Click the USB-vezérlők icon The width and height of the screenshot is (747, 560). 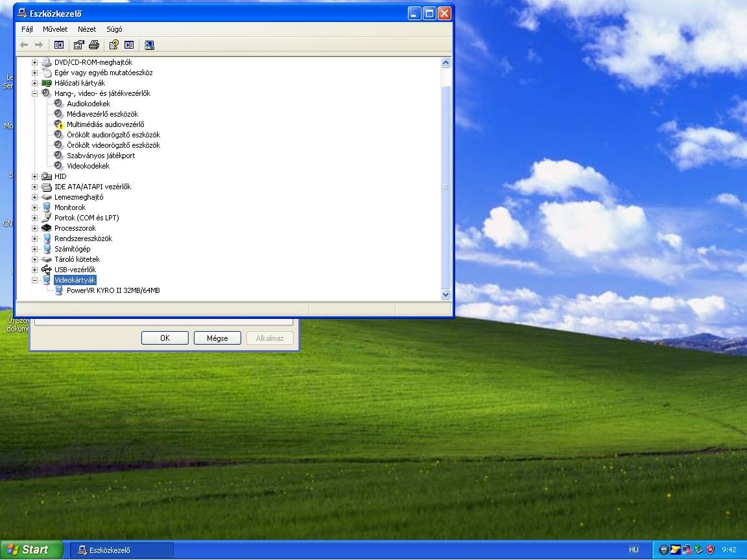click(x=46, y=270)
